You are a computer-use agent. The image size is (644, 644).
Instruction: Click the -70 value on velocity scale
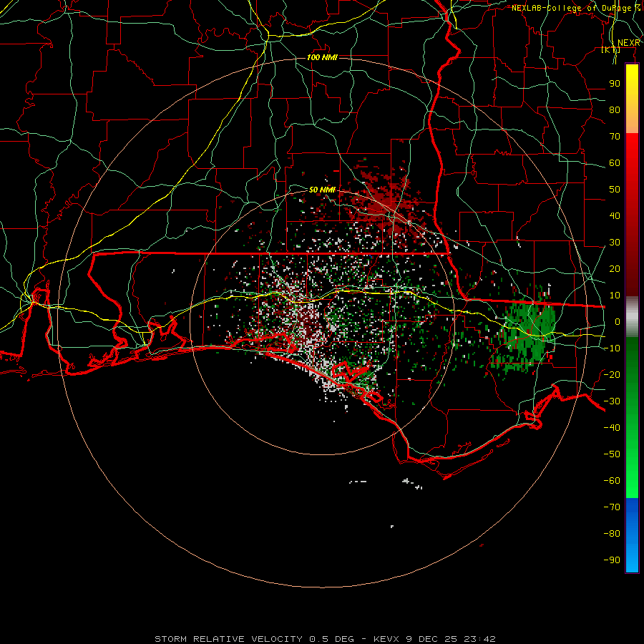(x=612, y=507)
